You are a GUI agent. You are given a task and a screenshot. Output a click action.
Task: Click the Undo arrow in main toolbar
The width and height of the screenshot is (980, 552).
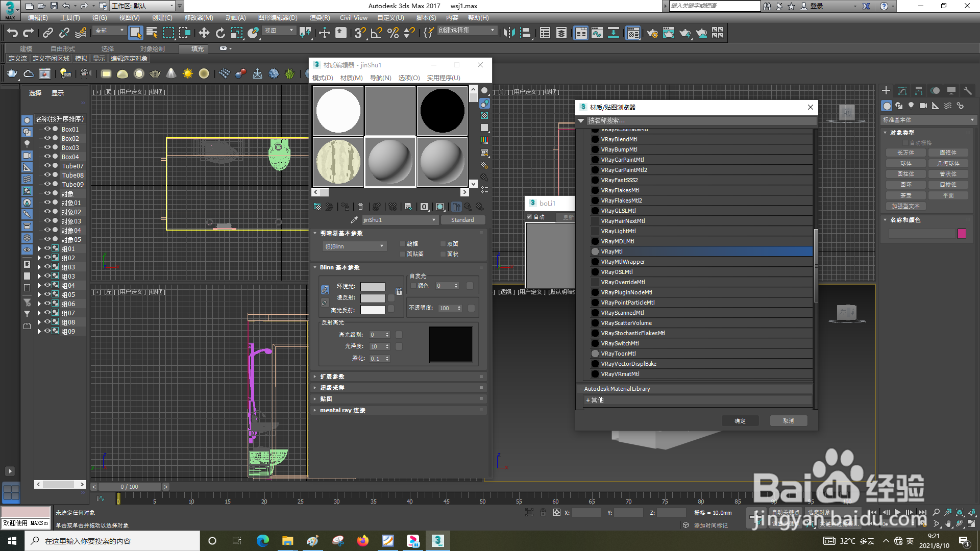tap(12, 33)
